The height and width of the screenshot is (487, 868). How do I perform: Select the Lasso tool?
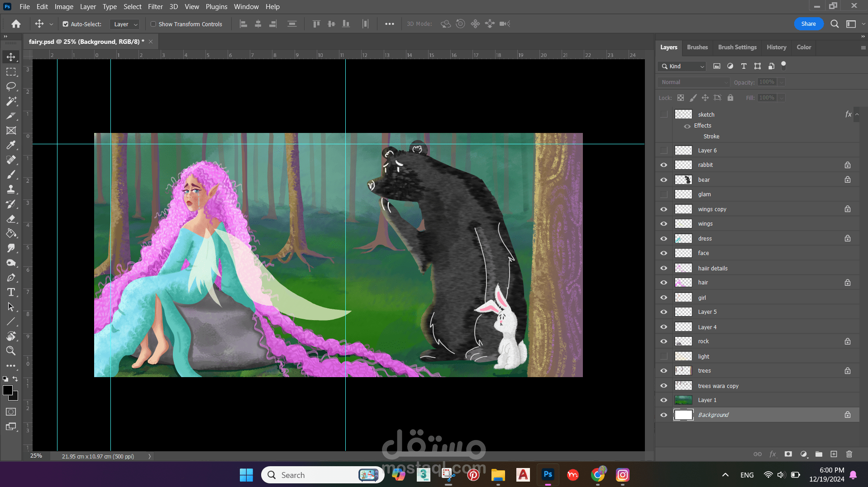(x=11, y=86)
